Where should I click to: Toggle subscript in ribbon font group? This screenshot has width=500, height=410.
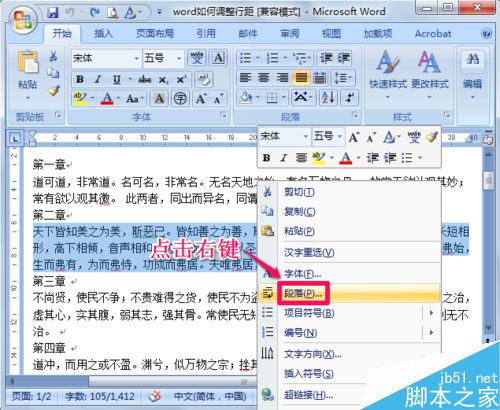163,80
